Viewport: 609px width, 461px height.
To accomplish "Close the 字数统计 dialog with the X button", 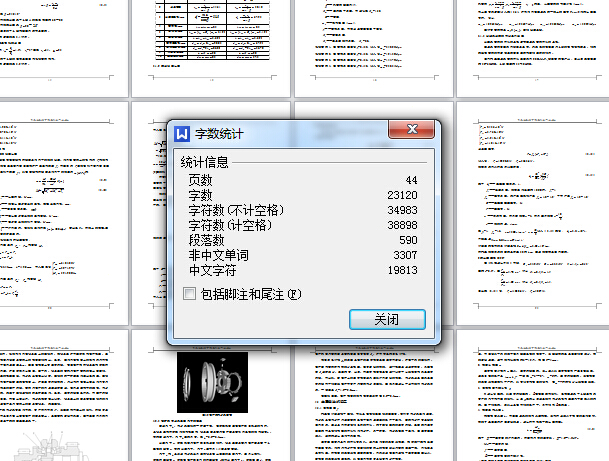I will coord(412,129).
